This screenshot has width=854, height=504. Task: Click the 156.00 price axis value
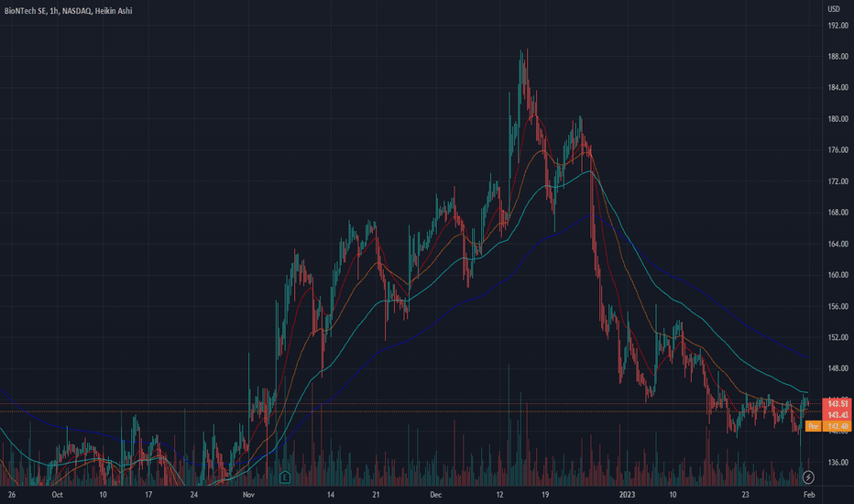[838, 306]
